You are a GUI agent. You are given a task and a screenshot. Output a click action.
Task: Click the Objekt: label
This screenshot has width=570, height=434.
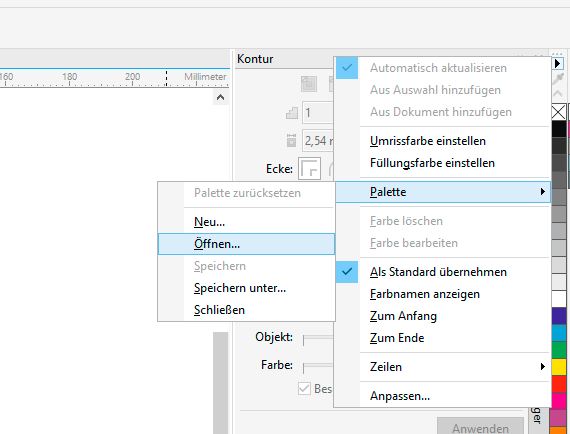(x=274, y=337)
